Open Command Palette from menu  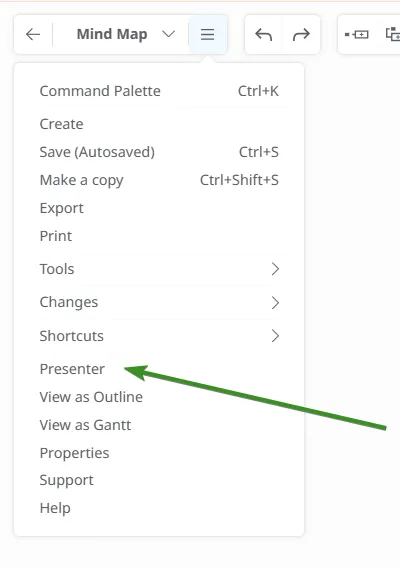pyautogui.click(x=159, y=91)
